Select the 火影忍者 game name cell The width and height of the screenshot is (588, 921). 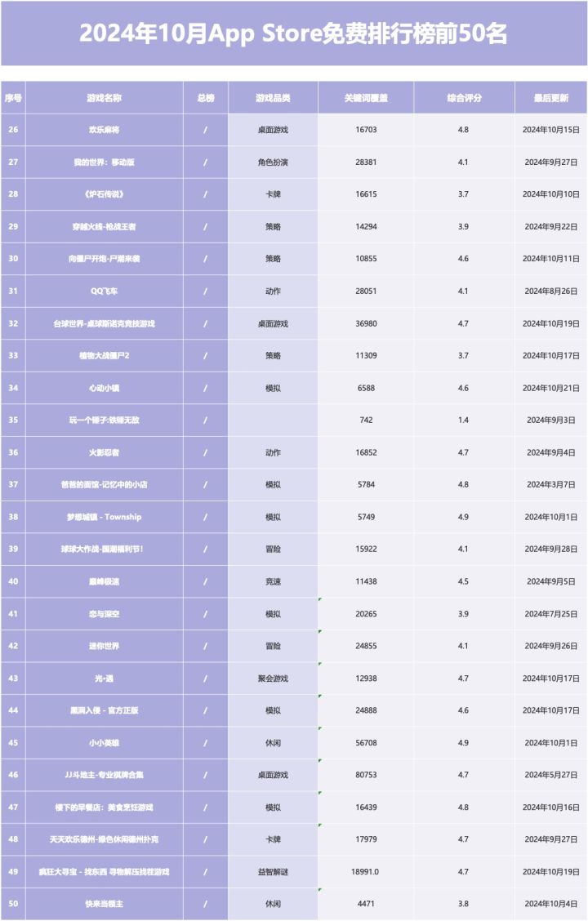[104, 452]
